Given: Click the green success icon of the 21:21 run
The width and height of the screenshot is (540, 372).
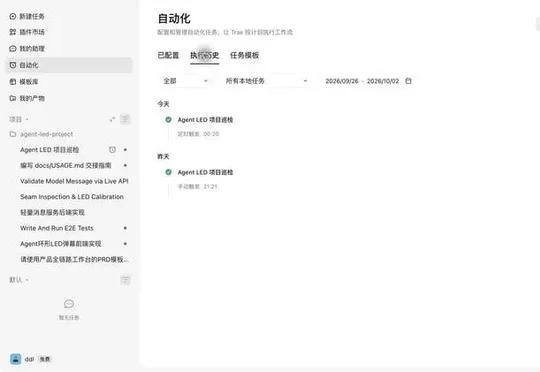Looking at the screenshot, I should (168, 172).
